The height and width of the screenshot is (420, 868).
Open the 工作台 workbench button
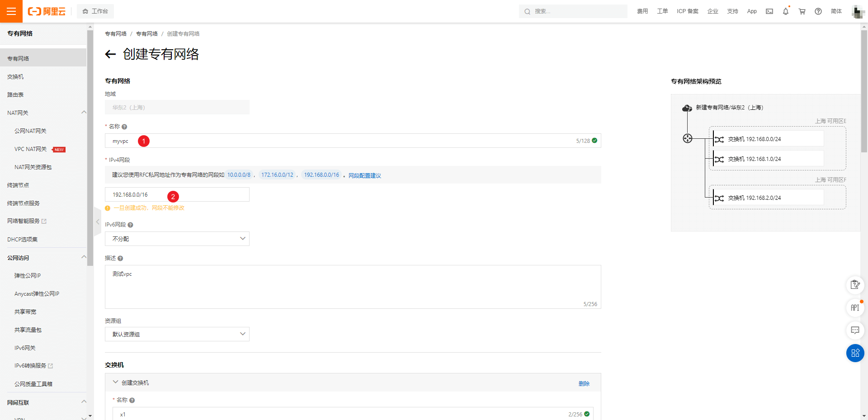pos(95,11)
